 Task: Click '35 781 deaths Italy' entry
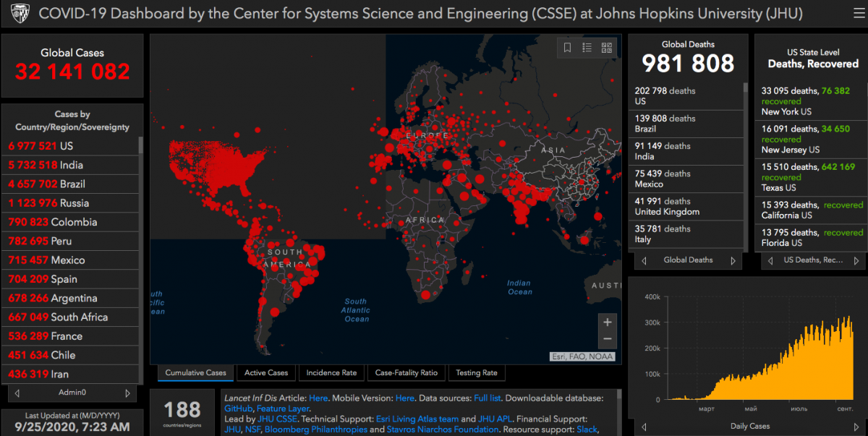686,234
